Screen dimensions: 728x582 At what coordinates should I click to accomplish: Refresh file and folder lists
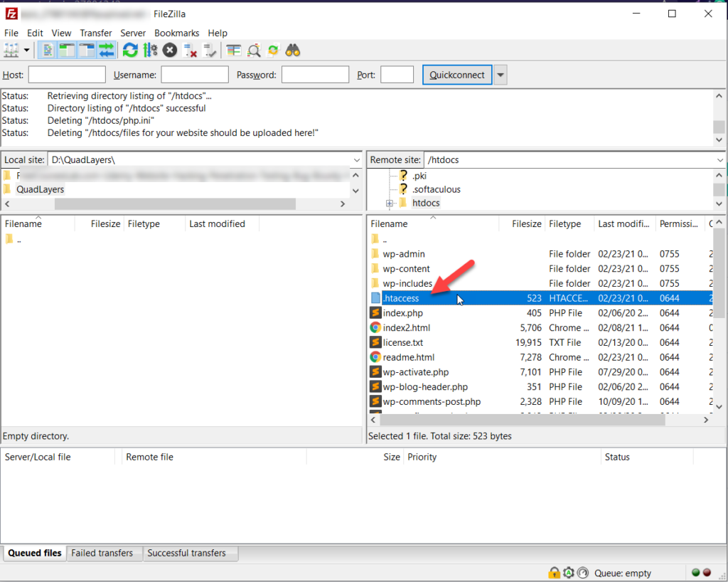(131, 51)
